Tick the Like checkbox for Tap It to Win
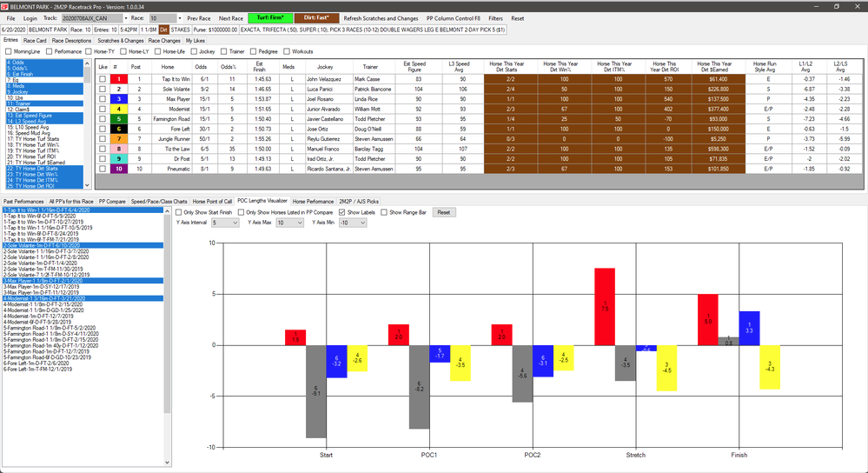Viewport: 868px width, 473px height. (103, 78)
